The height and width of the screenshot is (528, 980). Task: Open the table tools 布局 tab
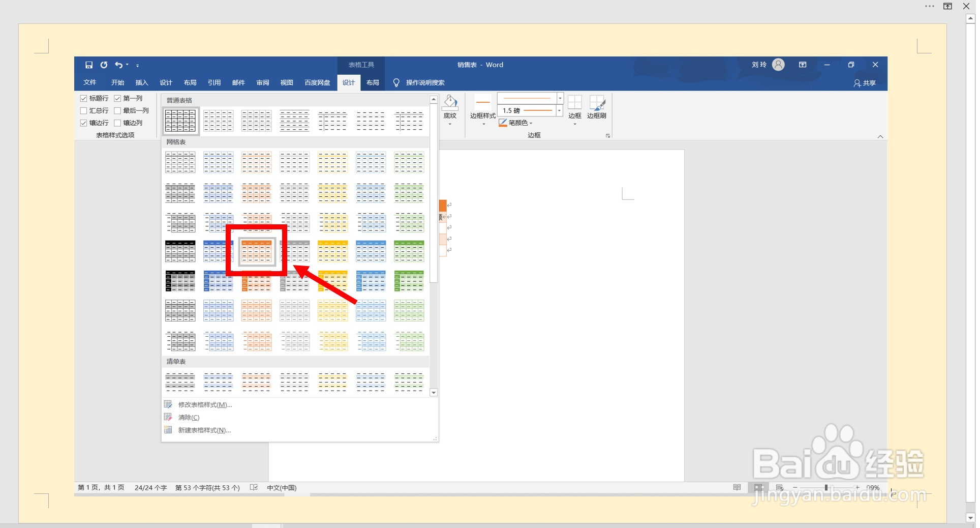coord(373,82)
